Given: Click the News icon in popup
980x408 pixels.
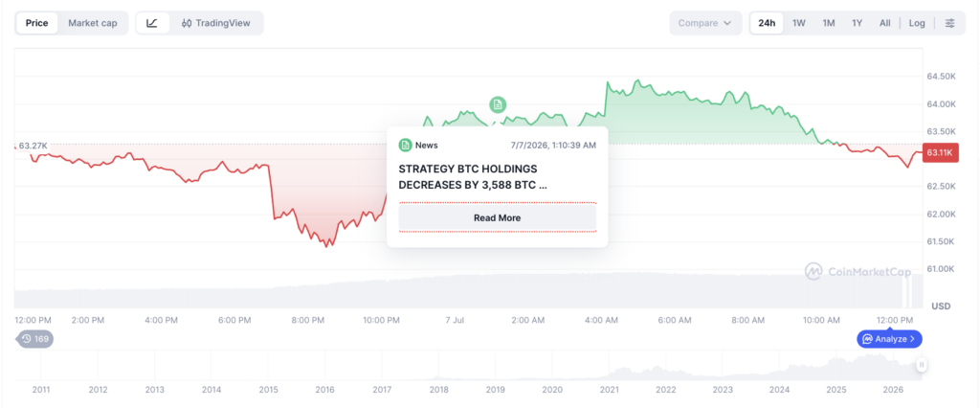Looking at the screenshot, I should [405, 146].
